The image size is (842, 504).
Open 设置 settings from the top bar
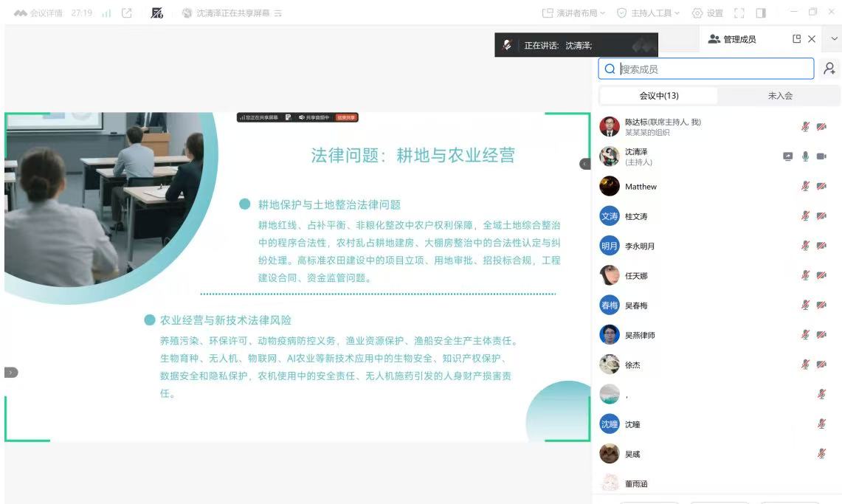[x=707, y=13]
